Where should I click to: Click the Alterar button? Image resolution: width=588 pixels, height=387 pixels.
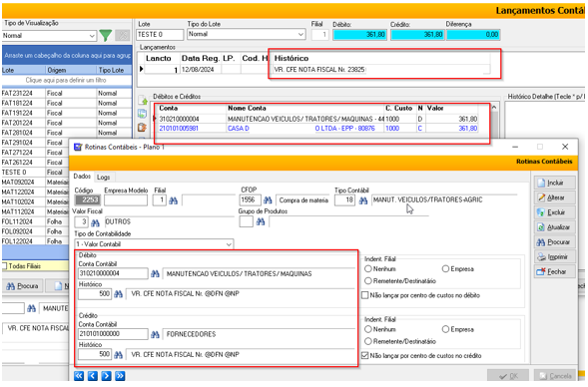(555, 197)
